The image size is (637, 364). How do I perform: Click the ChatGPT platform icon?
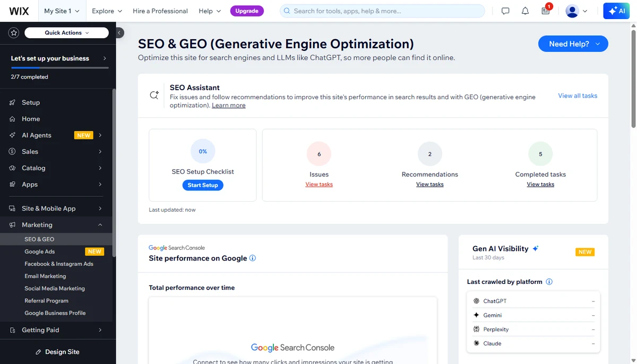(476, 301)
